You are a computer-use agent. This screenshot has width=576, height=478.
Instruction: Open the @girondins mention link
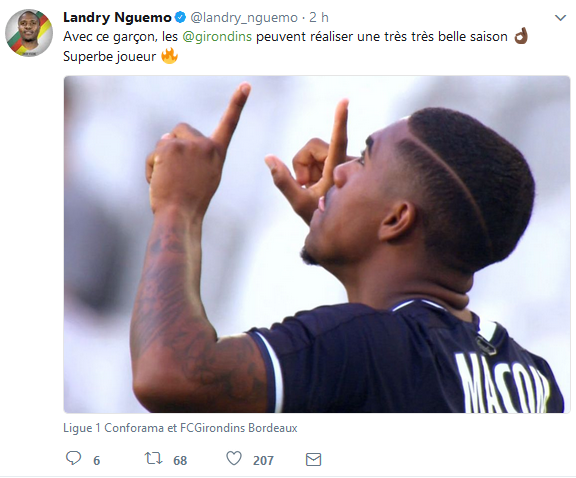point(217,36)
